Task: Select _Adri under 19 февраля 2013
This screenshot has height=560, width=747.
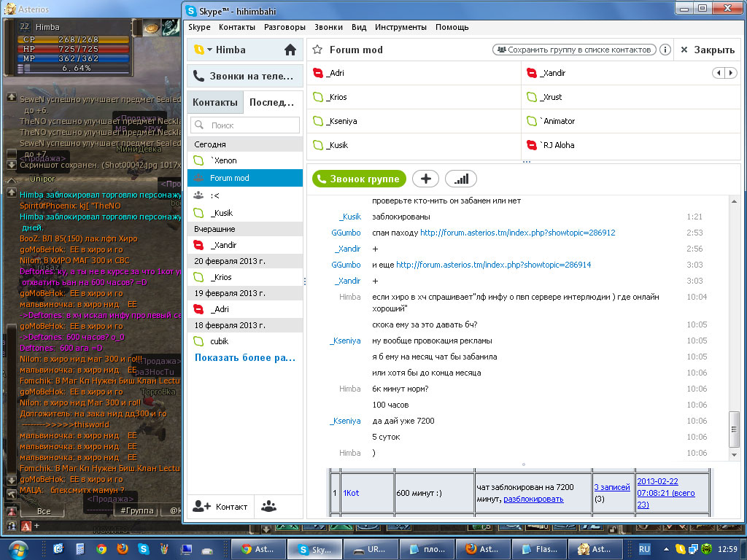Action: tap(245, 309)
